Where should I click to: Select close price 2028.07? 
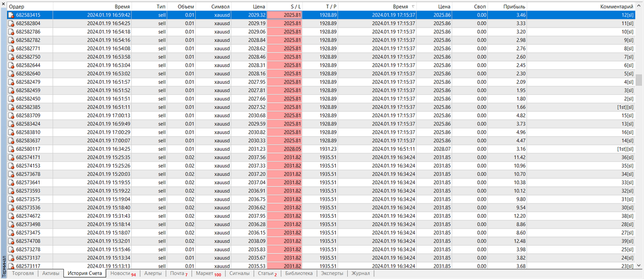(x=441, y=149)
